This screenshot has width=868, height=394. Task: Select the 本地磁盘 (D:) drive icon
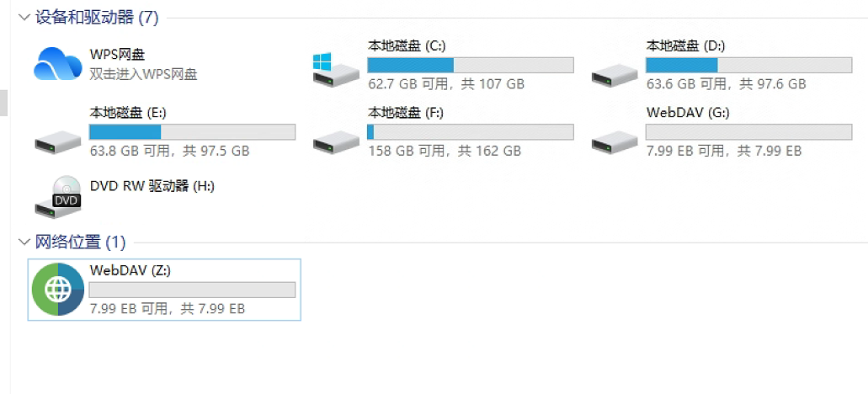(615, 73)
